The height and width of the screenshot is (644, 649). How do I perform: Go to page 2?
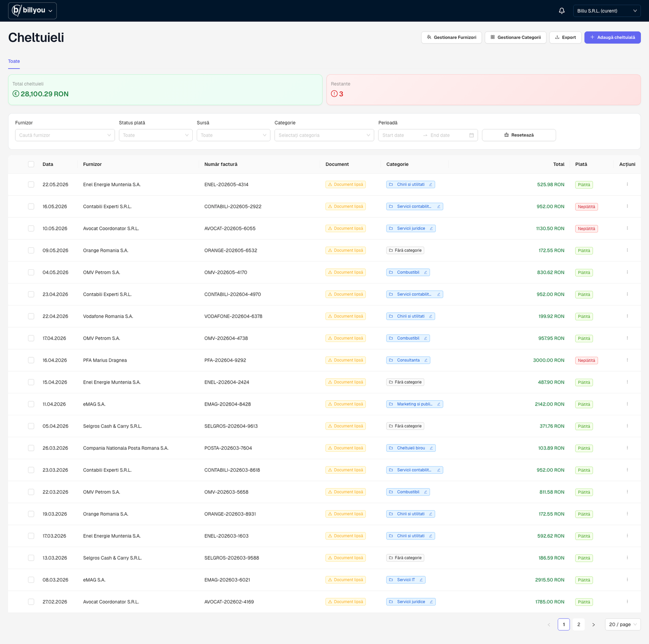point(579,625)
